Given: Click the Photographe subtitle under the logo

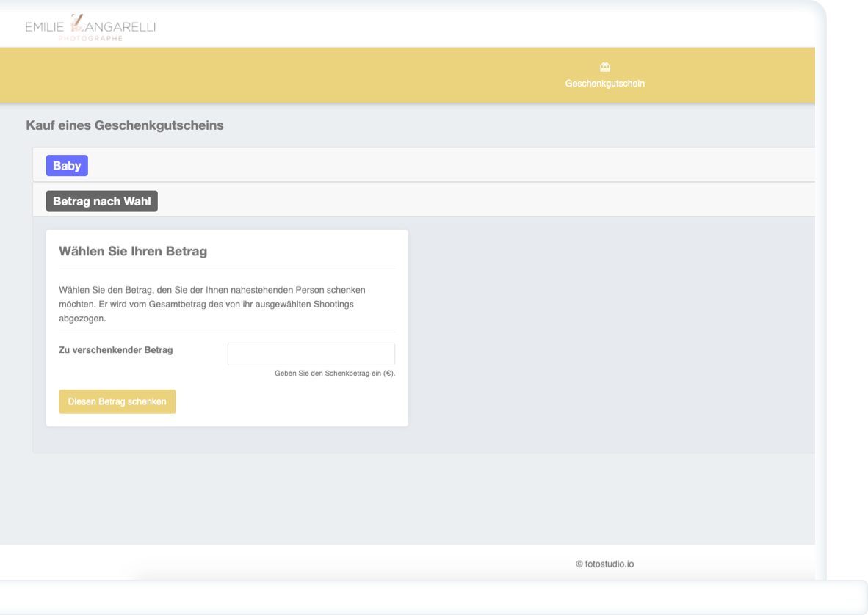Looking at the screenshot, I should 90,38.
